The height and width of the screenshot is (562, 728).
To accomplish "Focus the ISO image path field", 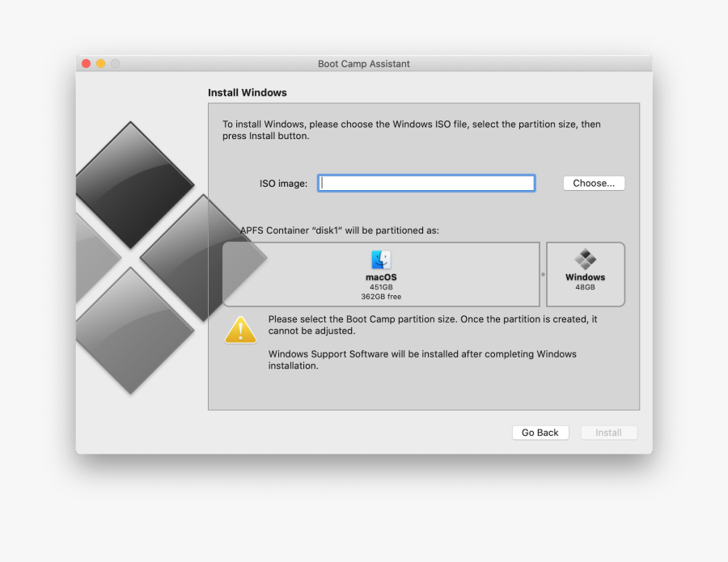I will 426,184.
